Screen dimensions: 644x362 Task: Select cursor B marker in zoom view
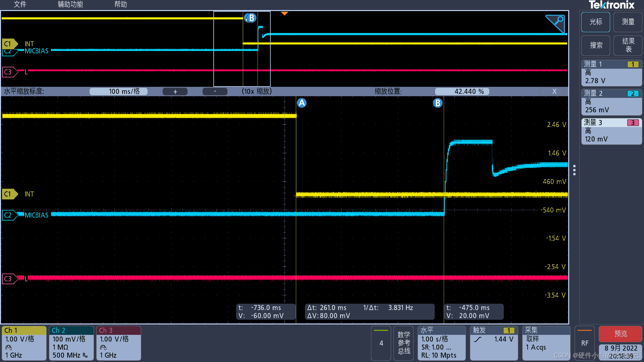point(438,103)
